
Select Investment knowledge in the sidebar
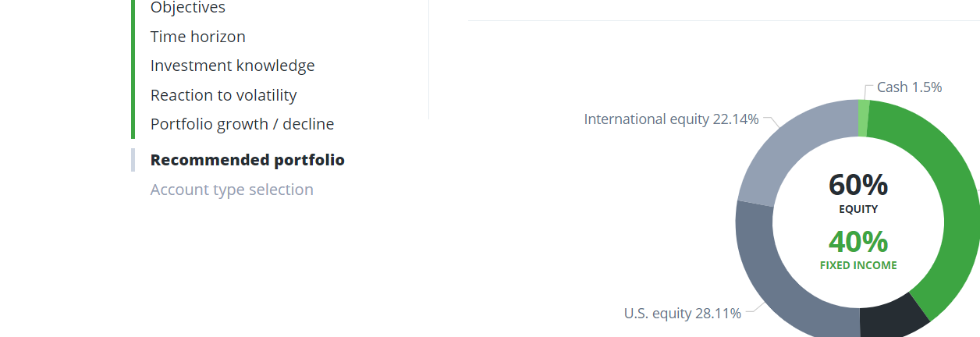233,66
